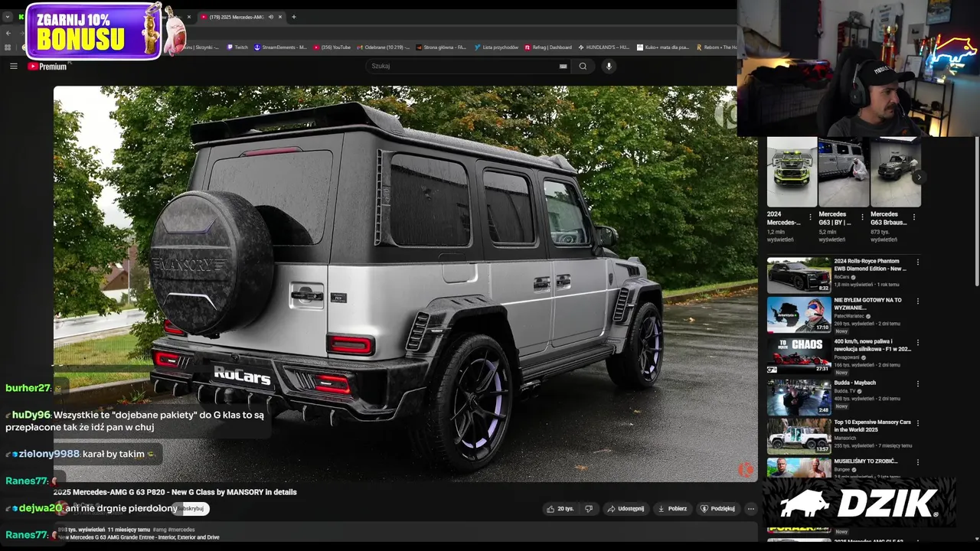Click the main video player
Viewport: 980px width, 551px height.
[x=406, y=283]
